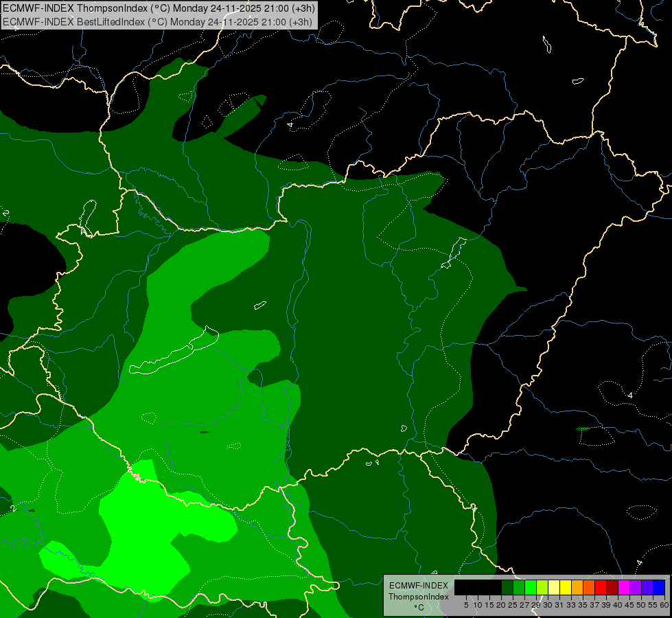Click the legend tick value '10'

tap(478, 605)
